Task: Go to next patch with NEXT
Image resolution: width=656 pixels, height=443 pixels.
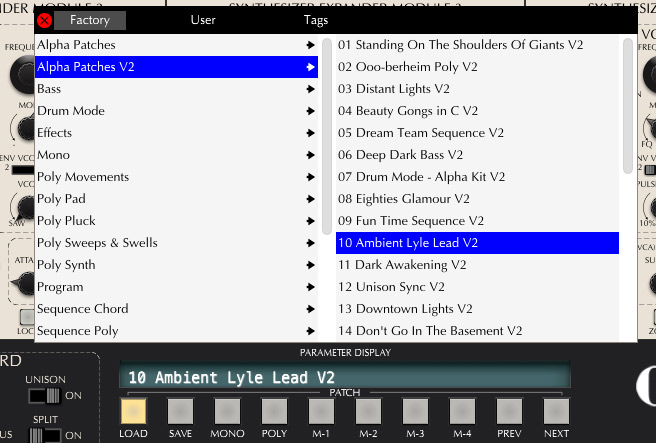Action: [556, 411]
